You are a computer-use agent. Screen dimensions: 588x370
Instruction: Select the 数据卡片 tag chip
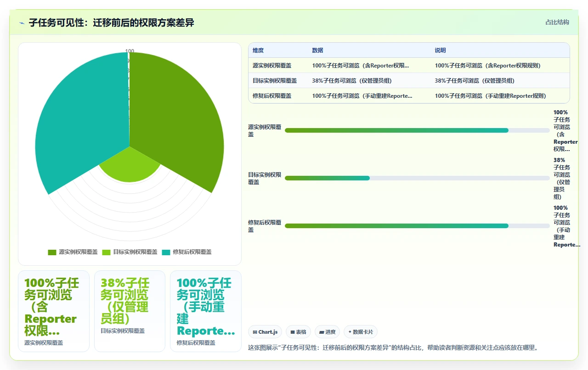coord(361,332)
